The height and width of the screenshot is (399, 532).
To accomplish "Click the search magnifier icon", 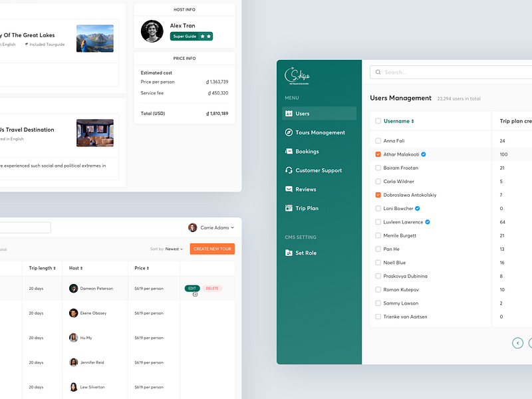I will tap(377, 72).
